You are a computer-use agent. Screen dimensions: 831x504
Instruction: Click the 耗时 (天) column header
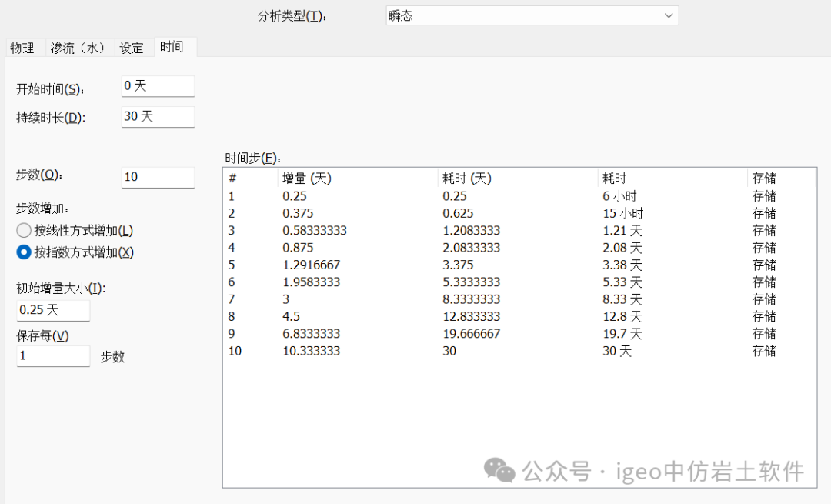click(466, 179)
